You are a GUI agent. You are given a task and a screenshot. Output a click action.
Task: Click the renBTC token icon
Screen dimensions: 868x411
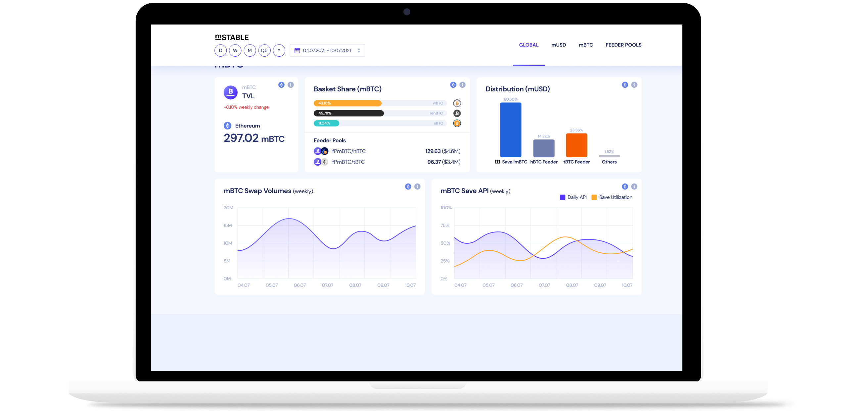[x=457, y=113]
